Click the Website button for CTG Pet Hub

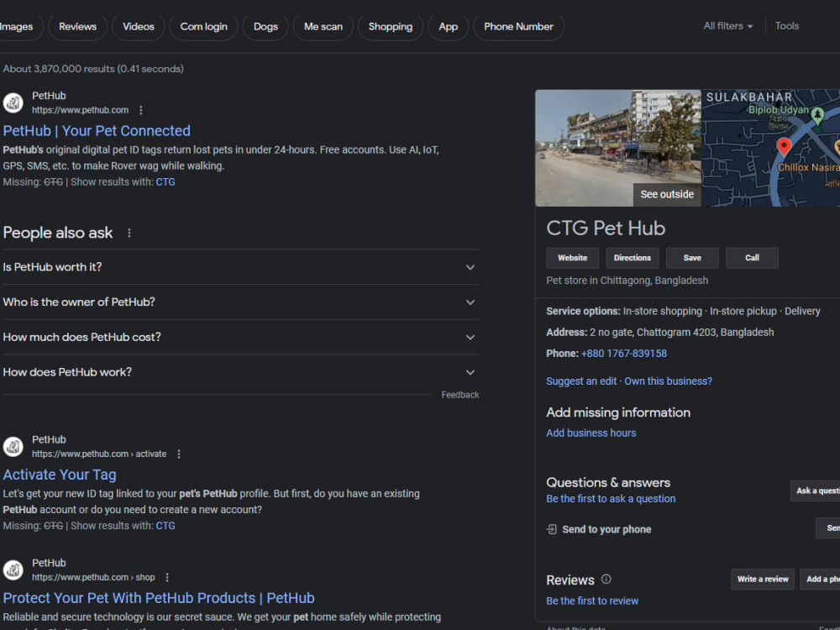(572, 258)
